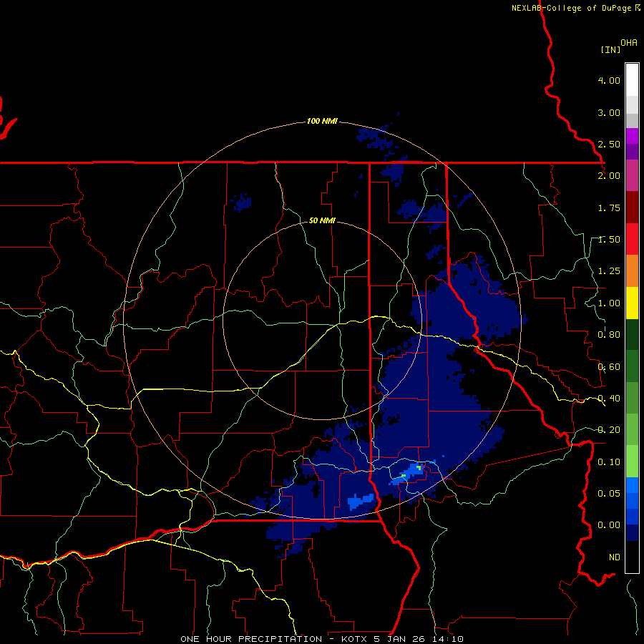The width and height of the screenshot is (644, 644).
Task: Select the 0.20 scale value
Action: coord(609,430)
